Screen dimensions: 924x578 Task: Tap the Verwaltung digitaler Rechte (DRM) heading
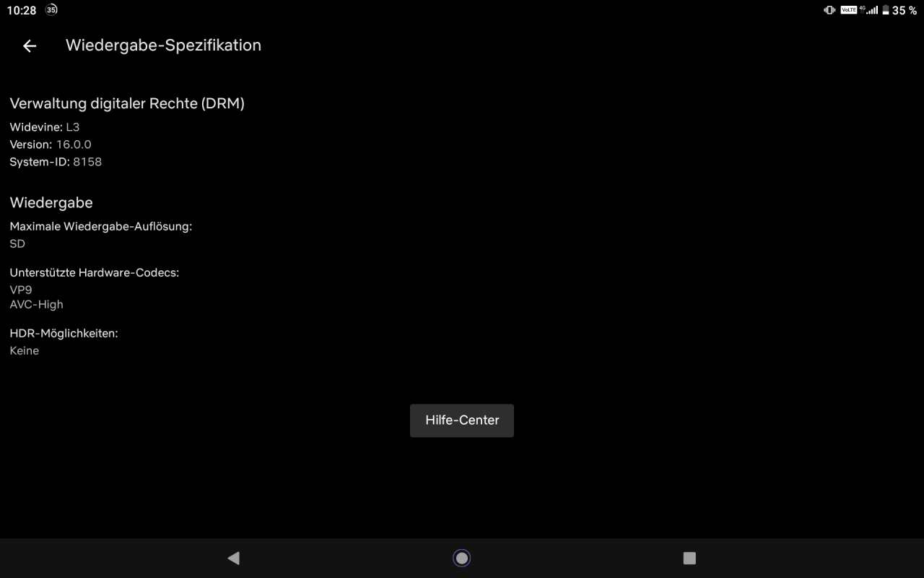click(127, 103)
